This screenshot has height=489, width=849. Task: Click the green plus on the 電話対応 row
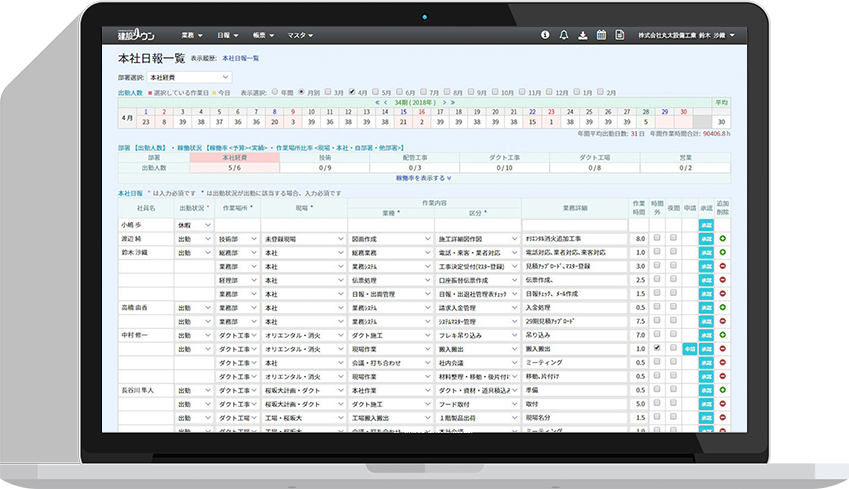tap(722, 252)
